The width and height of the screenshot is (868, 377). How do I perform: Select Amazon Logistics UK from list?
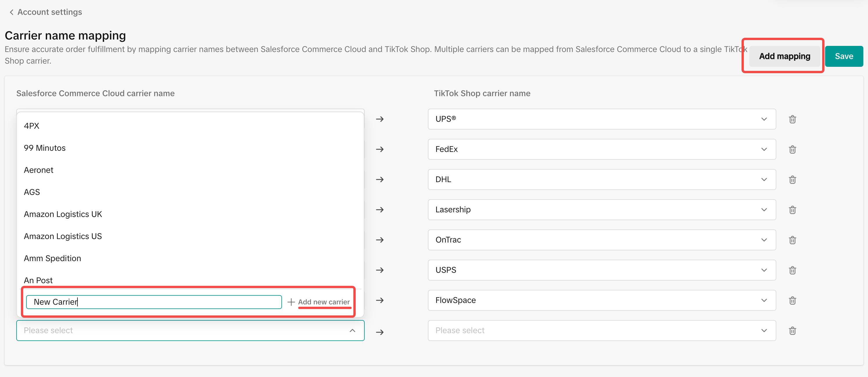(63, 214)
